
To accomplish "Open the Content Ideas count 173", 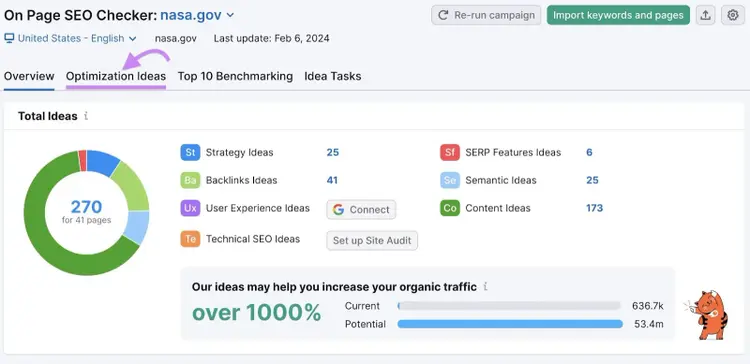I will pyautogui.click(x=595, y=208).
